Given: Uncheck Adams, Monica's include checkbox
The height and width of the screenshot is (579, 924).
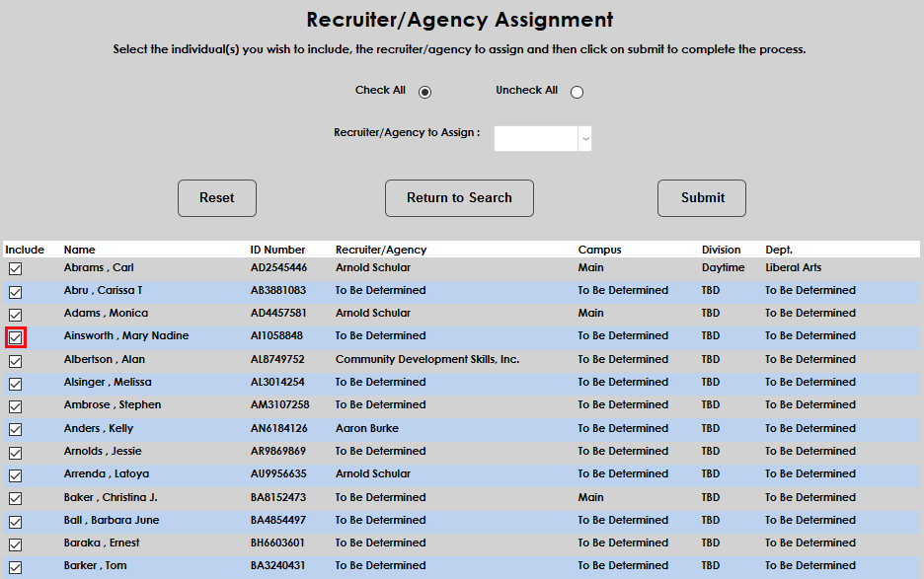Looking at the screenshot, I should [15, 314].
